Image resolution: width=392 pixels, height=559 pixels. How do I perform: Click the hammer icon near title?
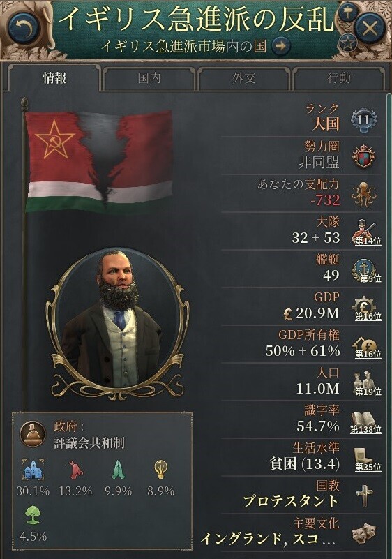point(347,14)
